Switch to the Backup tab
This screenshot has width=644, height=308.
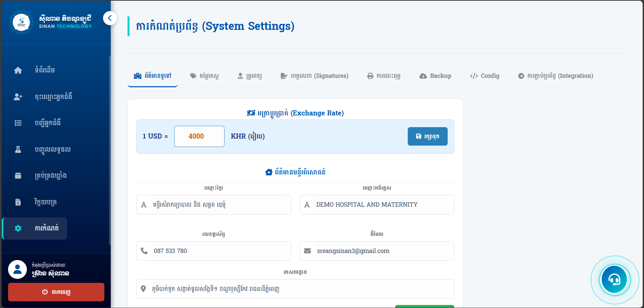click(435, 76)
